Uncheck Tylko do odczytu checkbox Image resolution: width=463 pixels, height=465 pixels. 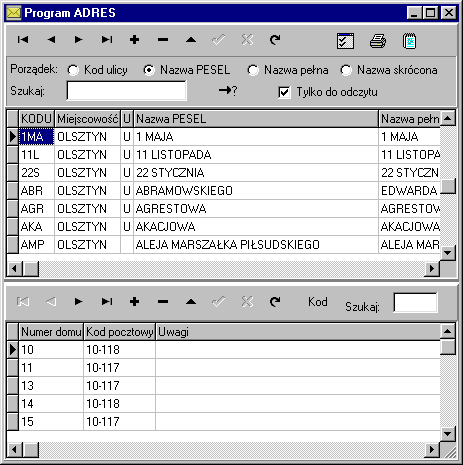pos(284,92)
